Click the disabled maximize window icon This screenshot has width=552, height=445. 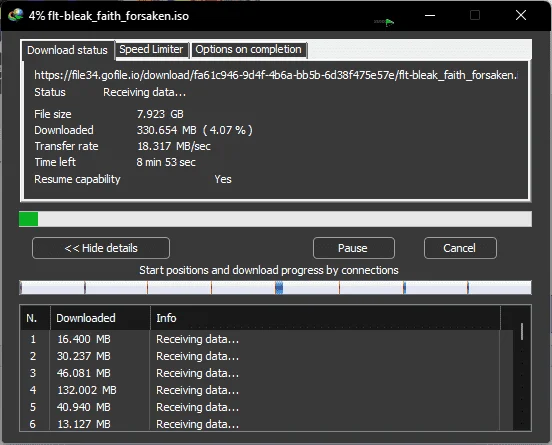pos(475,15)
